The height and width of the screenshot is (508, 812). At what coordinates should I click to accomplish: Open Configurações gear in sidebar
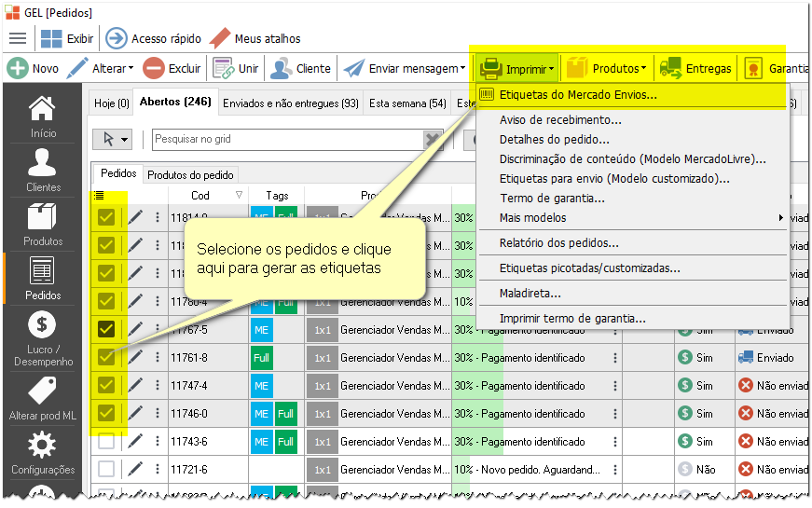coord(43,454)
